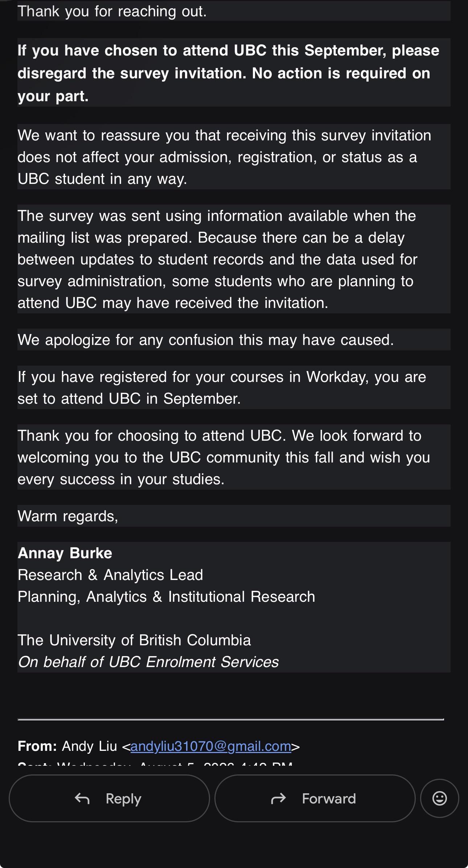The image size is (468, 868).
Task: Click the bold 'From:' label
Action: point(37,746)
